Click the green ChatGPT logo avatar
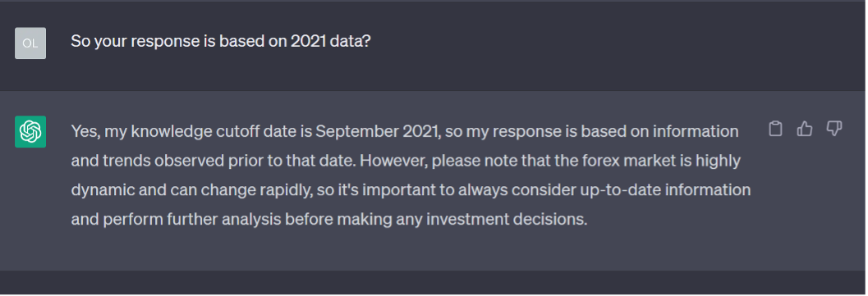 [30, 132]
